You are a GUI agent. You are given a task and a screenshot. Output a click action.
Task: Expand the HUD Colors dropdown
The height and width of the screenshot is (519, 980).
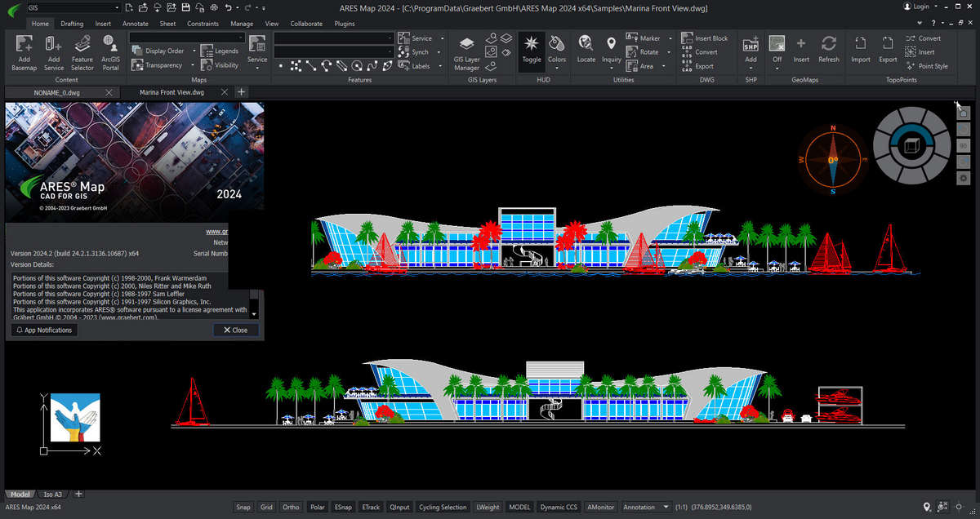(557, 68)
